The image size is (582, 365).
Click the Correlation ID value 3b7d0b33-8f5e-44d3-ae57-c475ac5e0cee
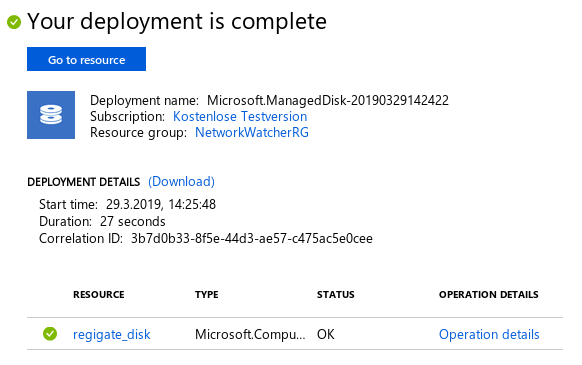pos(252,238)
